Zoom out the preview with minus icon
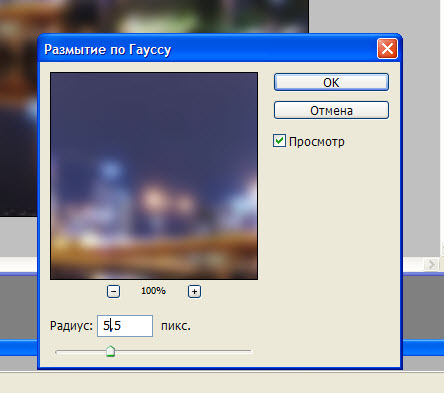Viewport: 444px width, 393px height. [x=113, y=291]
